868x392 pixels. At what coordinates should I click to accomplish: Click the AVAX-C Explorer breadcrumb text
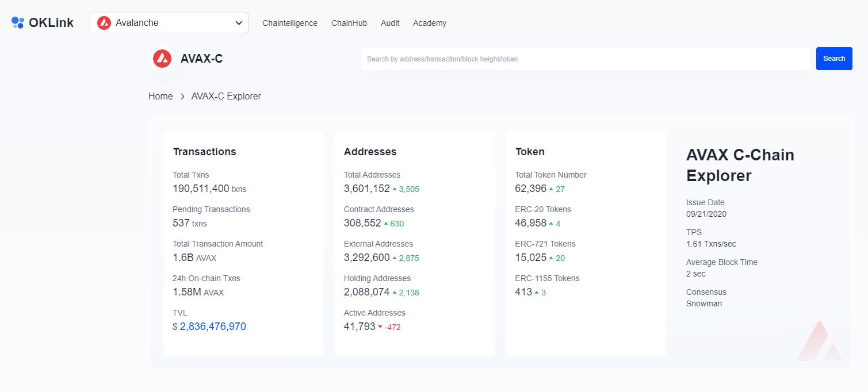point(226,96)
